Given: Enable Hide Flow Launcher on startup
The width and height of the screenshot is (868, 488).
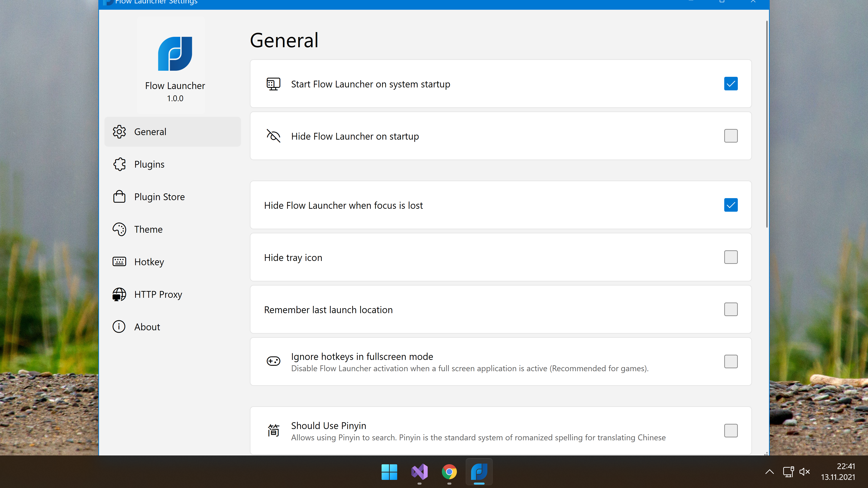Looking at the screenshot, I should tap(731, 136).
